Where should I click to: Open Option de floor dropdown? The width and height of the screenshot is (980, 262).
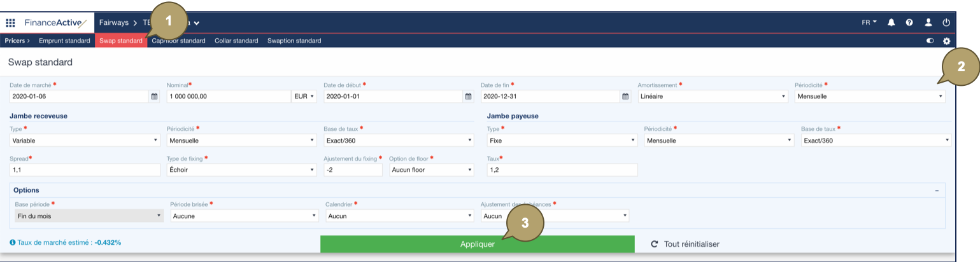coord(432,170)
